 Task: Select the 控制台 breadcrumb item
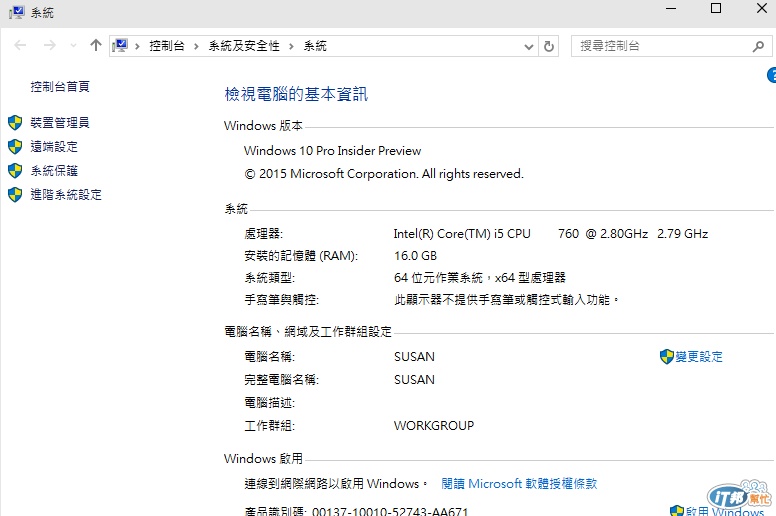click(x=167, y=46)
